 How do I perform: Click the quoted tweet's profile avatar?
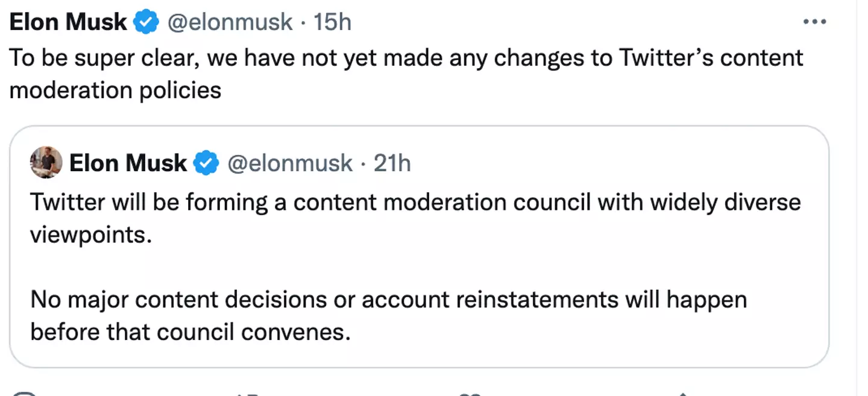(x=46, y=163)
